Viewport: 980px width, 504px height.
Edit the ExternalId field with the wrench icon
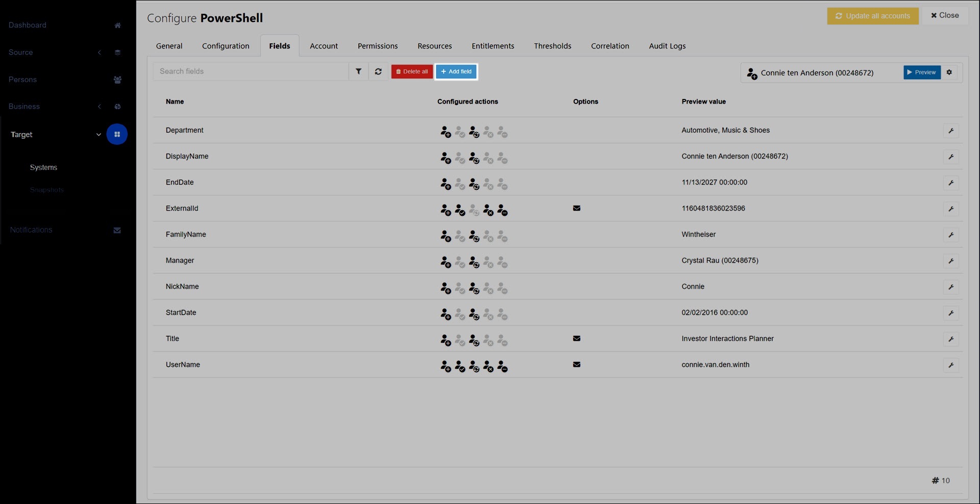click(951, 209)
